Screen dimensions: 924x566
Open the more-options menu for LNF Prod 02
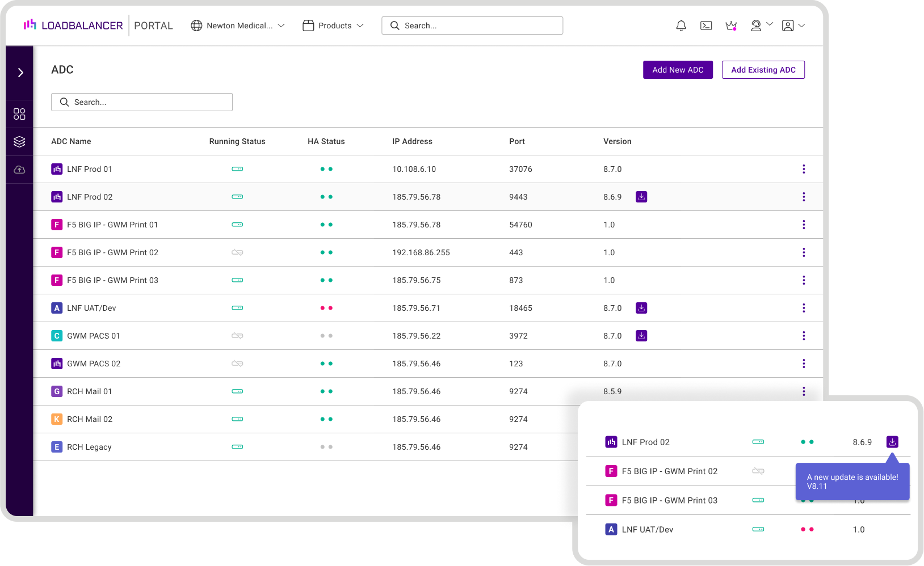coord(804,197)
